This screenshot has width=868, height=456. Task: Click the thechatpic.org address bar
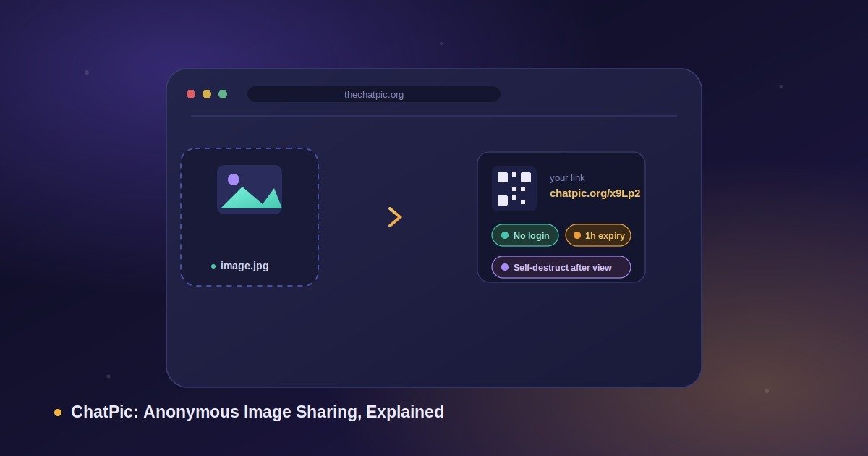click(374, 94)
